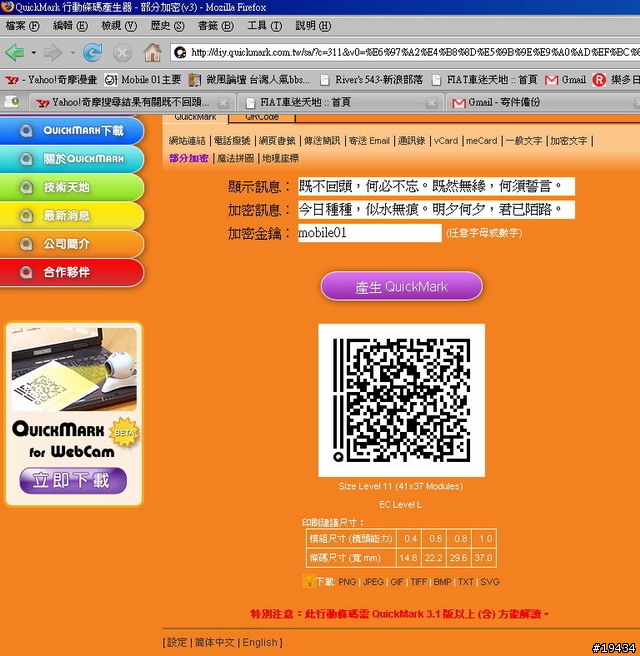Open the River's 543-新浪部落 bookmark
The width and height of the screenshot is (640, 656).
371,79
